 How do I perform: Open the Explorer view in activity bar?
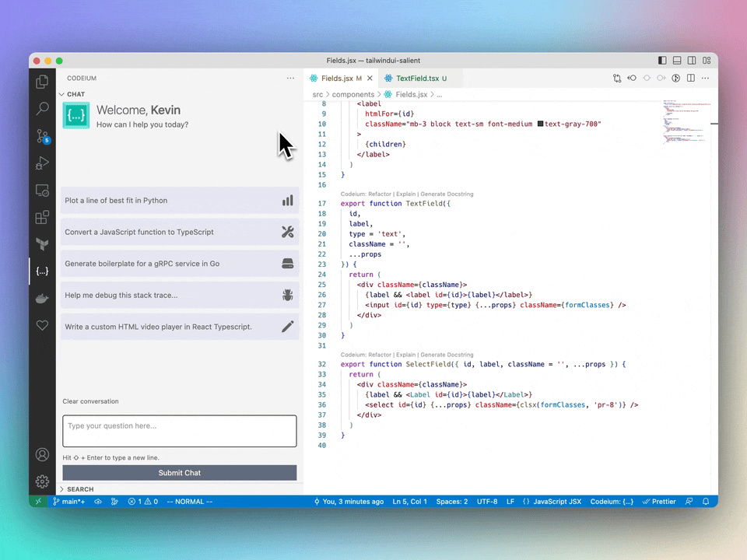click(42, 81)
